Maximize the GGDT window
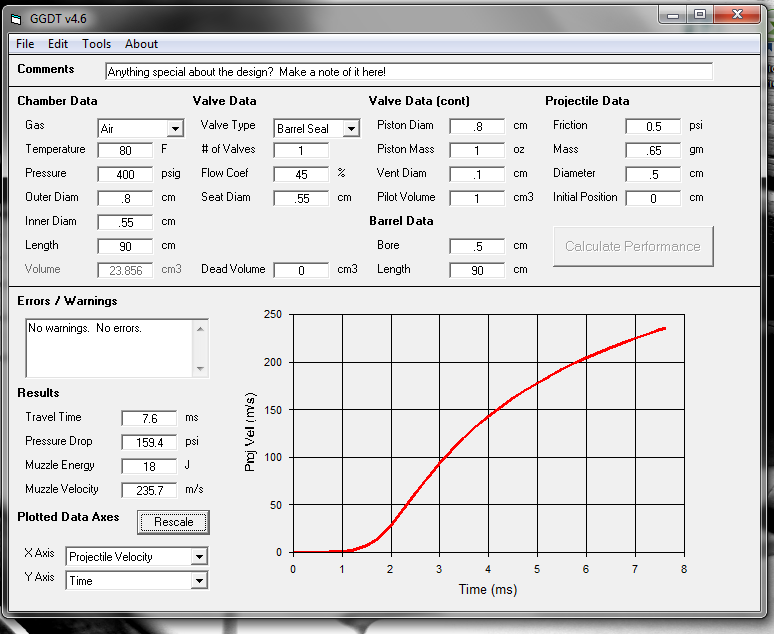 click(x=700, y=14)
